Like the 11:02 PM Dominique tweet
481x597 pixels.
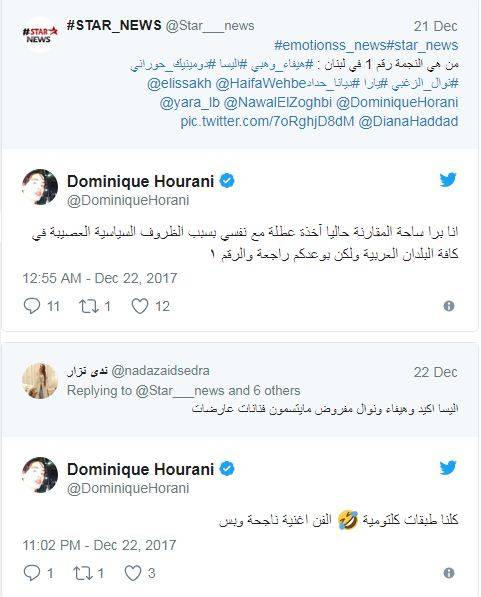(x=133, y=573)
